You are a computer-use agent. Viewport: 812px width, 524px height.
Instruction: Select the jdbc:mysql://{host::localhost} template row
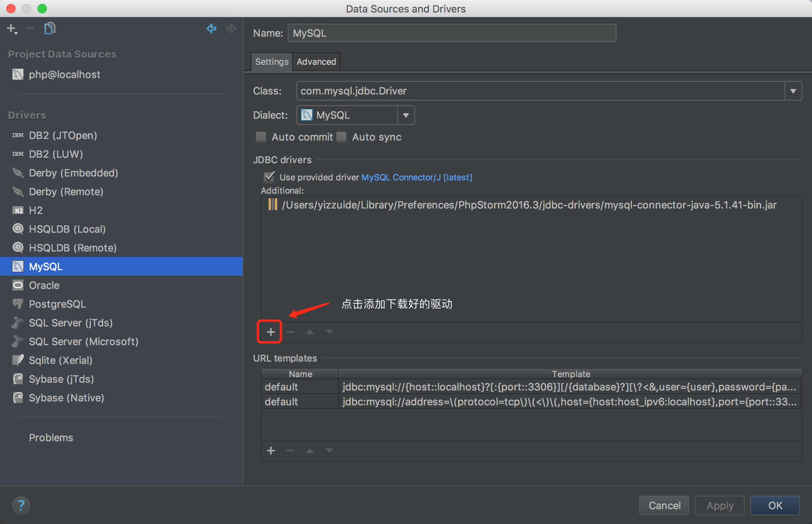[531, 387]
